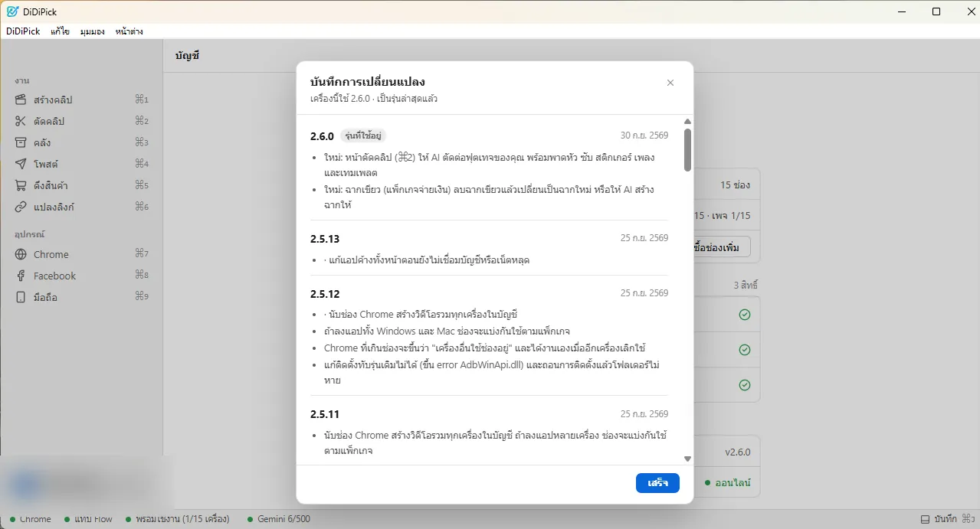Click the 2.6.0 version heading

point(322,136)
